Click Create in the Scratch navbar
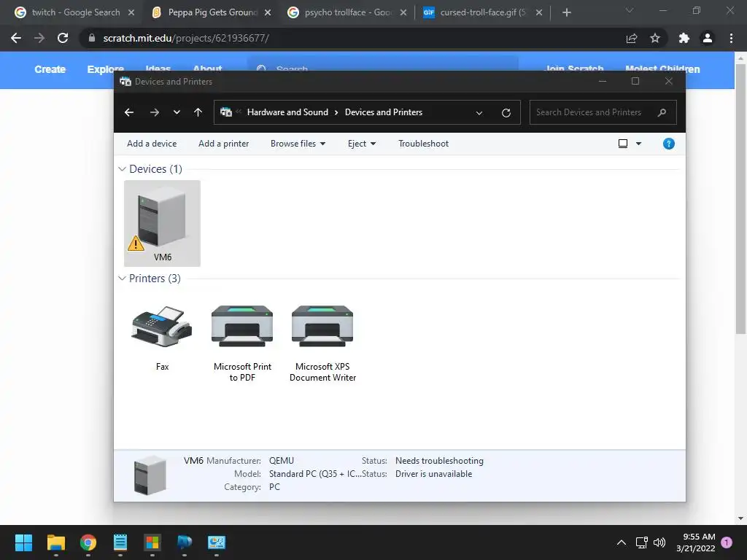This screenshot has width=747, height=560. point(50,69)
